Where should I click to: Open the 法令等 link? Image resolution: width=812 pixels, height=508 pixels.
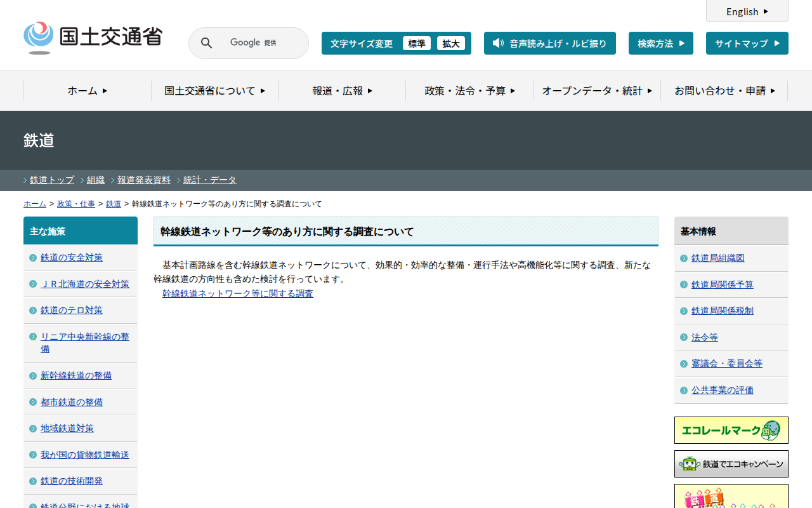pyautogui.click(x=705, y=338)
